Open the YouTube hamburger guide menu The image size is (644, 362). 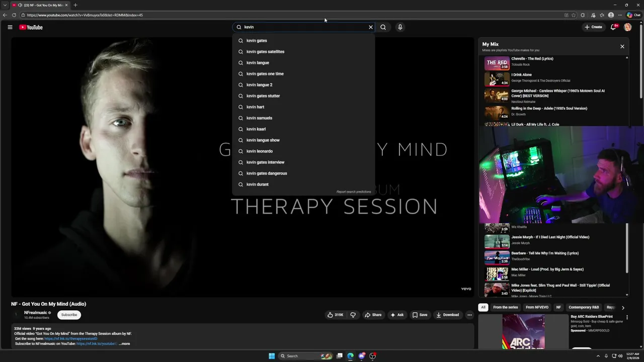[x=10, y=27]
